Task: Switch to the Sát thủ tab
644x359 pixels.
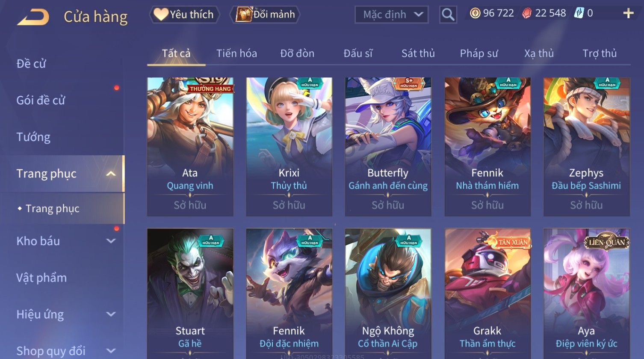Action: click(418, 53)
